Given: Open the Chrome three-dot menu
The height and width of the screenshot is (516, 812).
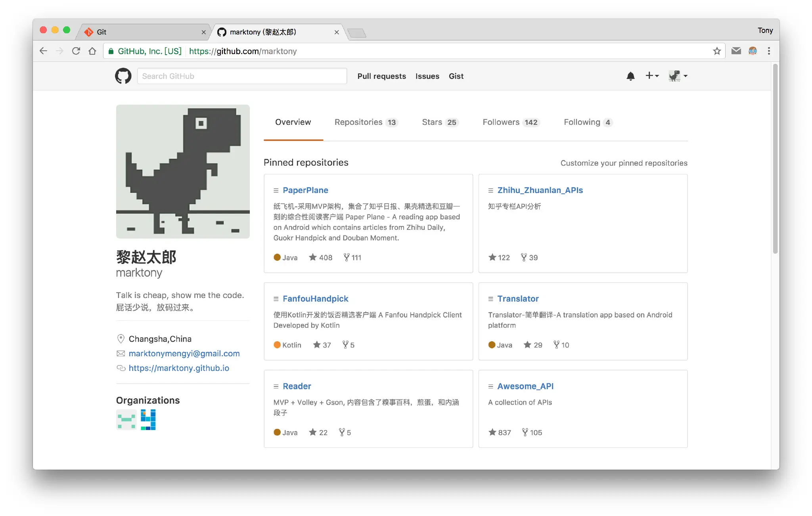Looking at the screenshot, I should click(769, 51).
